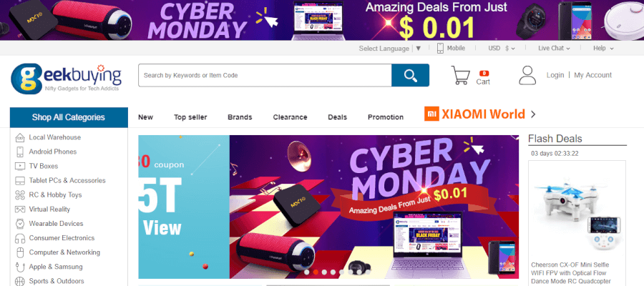Expand the Help menu
This screenshot has width=644, height=286.
[603, 49]
